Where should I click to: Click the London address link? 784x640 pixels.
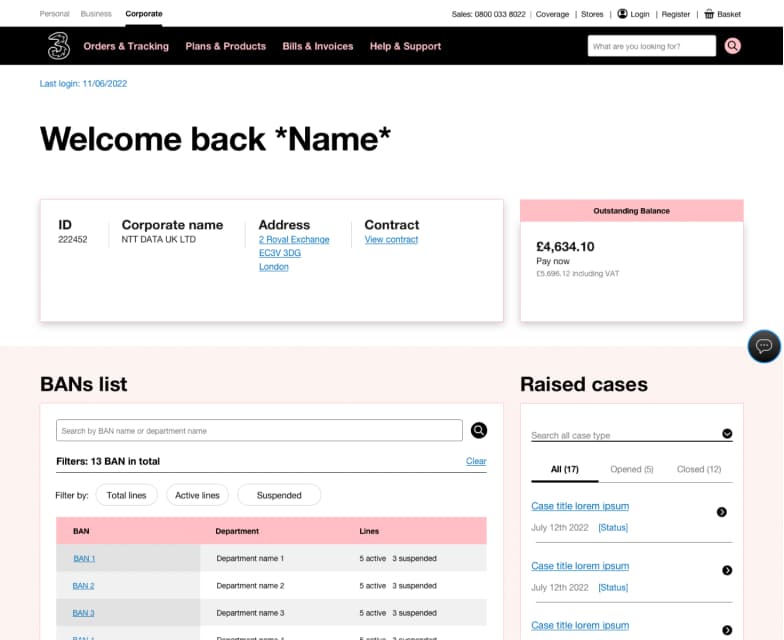tap(274, 266)
